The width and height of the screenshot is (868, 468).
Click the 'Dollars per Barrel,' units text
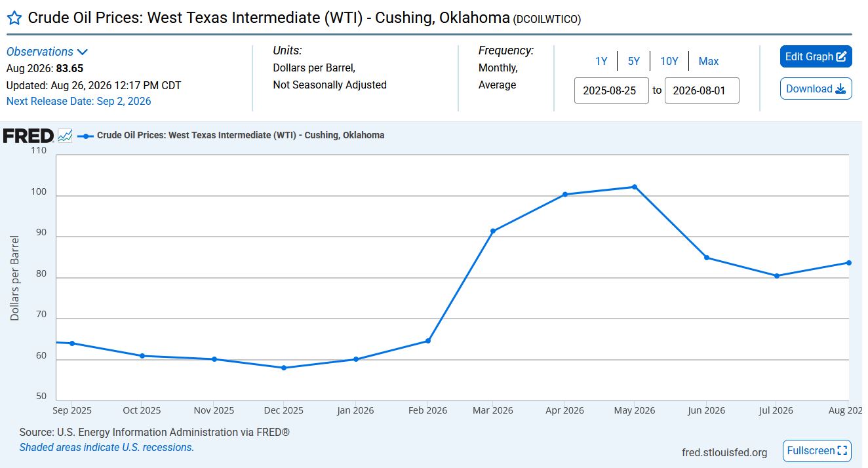[x=314, y=68]
